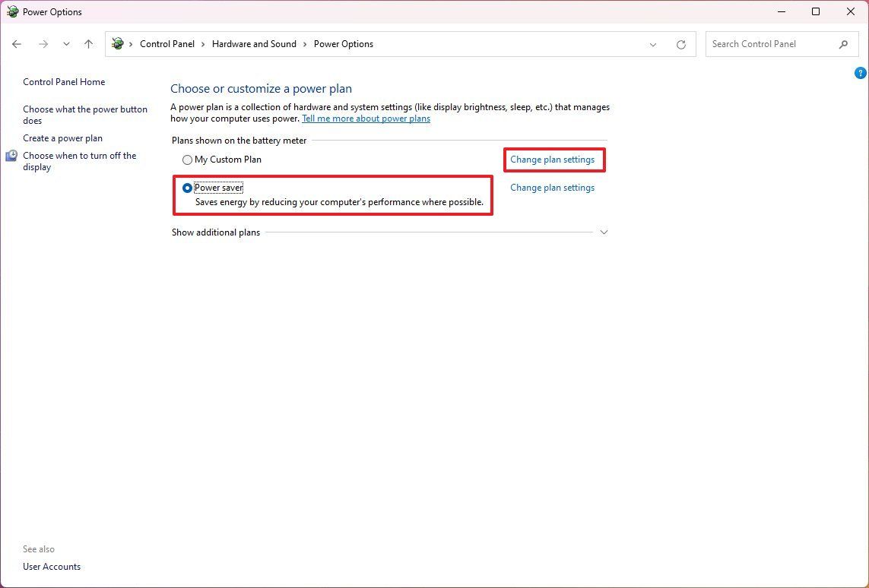Click the Power Options icon in the title bar

(14, 11)
